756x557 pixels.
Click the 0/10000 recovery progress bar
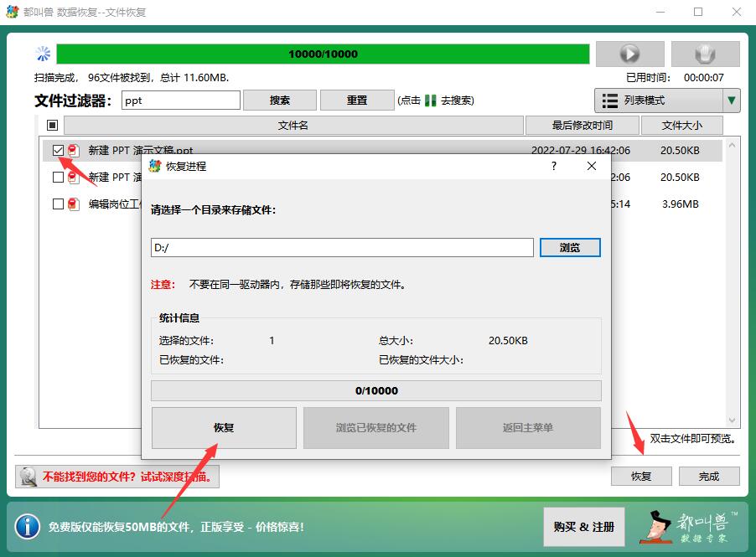375,389
